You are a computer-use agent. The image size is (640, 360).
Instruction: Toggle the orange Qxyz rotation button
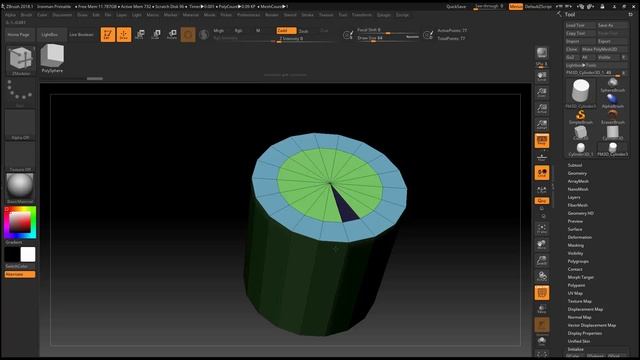[x=542, y=201]
